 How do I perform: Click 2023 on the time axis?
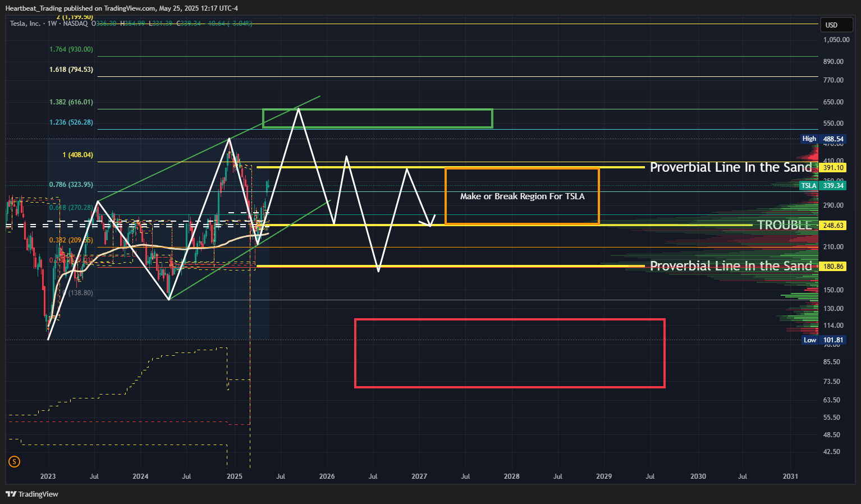pyautogui.click(x=48, y=476)
